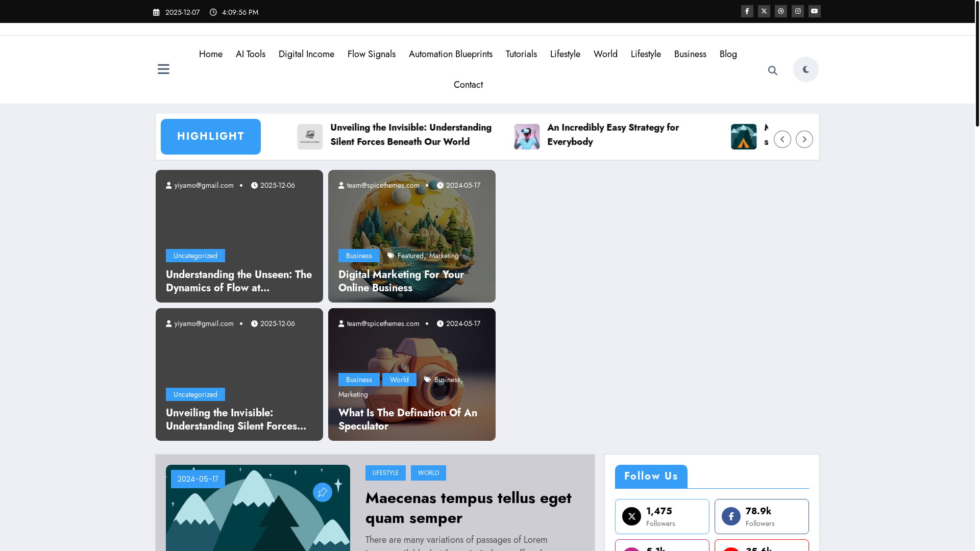Open Business menu item
Screen dimensions: 980x551
(690, 54)
